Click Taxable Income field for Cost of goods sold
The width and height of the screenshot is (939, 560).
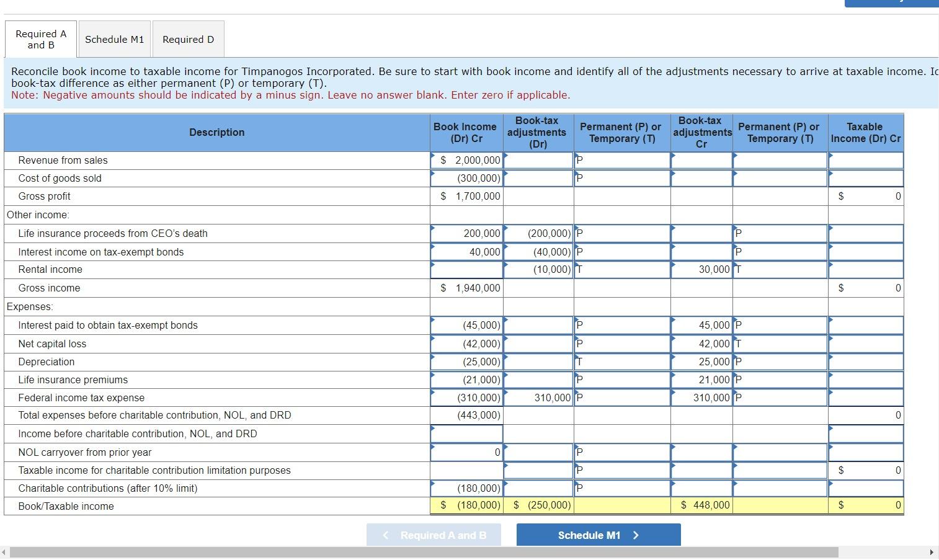(x=866, y=178)
